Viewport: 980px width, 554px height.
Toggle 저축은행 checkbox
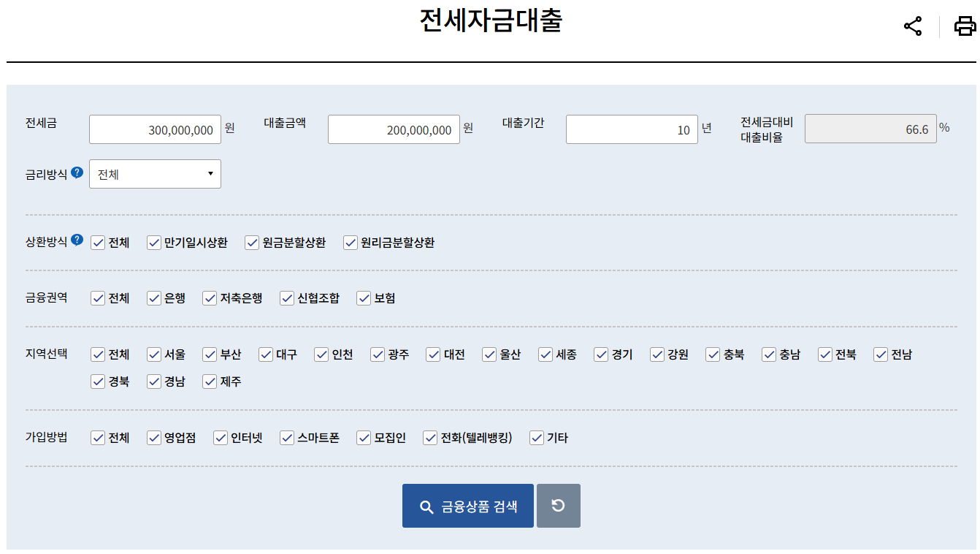tap(210, 298)
